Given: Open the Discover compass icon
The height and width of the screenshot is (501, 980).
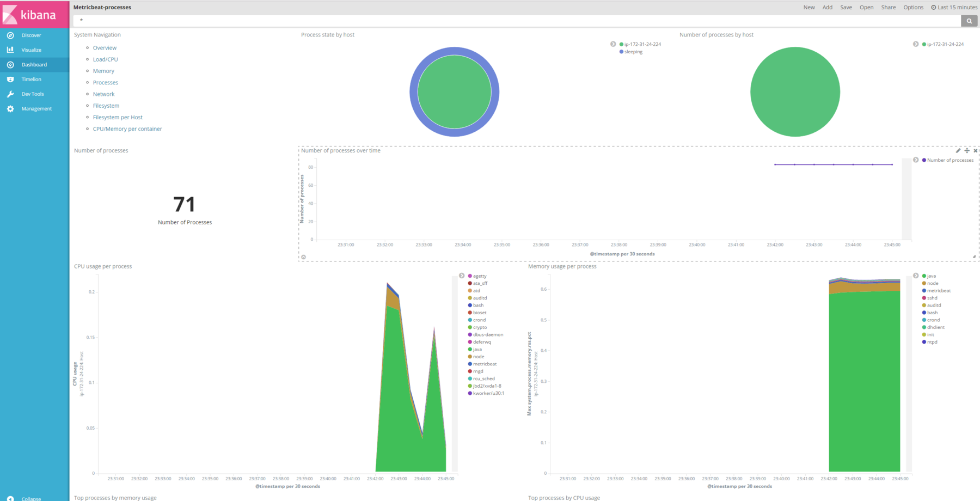Looking at the screenshot, I should (x=10, y=35).
